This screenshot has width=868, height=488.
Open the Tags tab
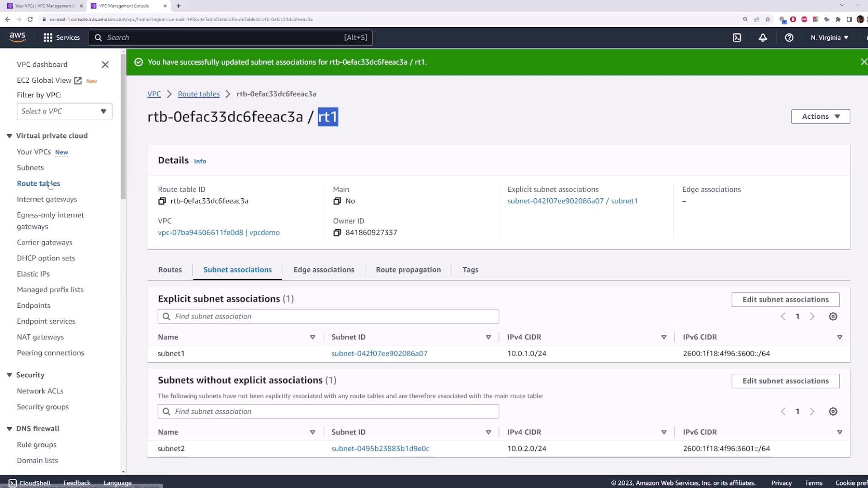coord(470,270)
